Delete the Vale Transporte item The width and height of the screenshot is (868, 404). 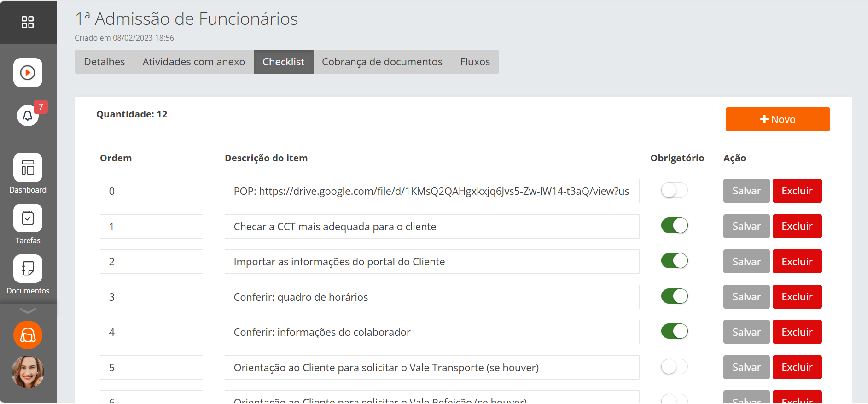click(797, 367)
